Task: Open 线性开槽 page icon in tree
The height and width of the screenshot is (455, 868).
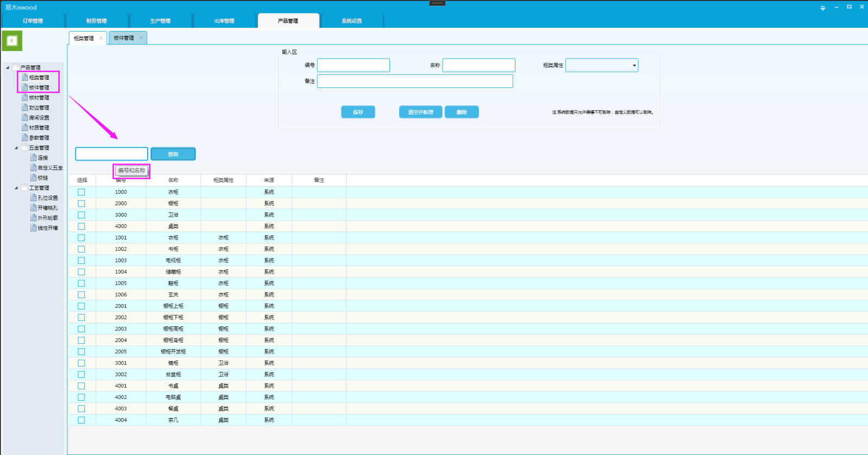Action: (x=33, y=228)
